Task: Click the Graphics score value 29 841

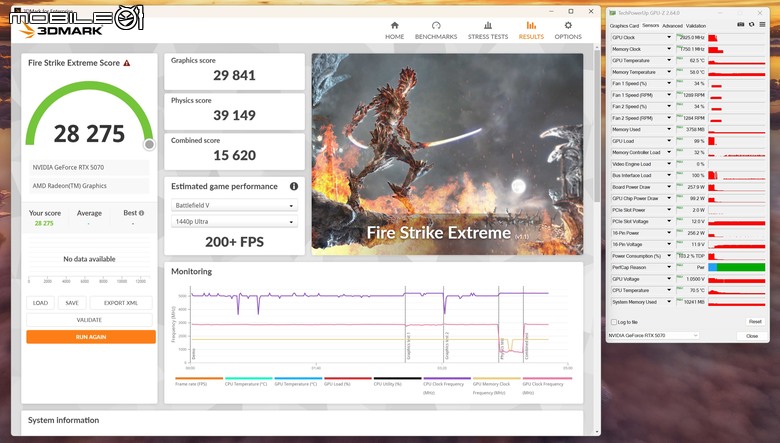Action: (234, 76)
